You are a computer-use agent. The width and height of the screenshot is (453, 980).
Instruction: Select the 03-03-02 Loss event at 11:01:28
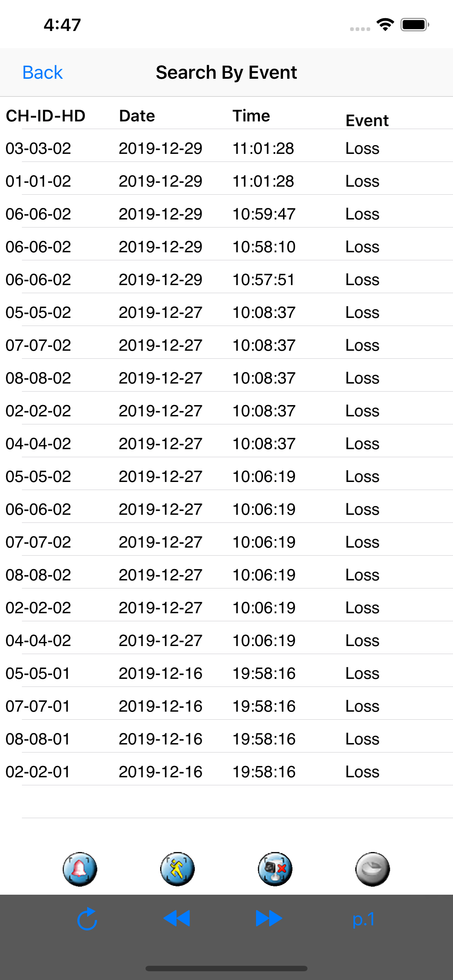pos(226,148)
